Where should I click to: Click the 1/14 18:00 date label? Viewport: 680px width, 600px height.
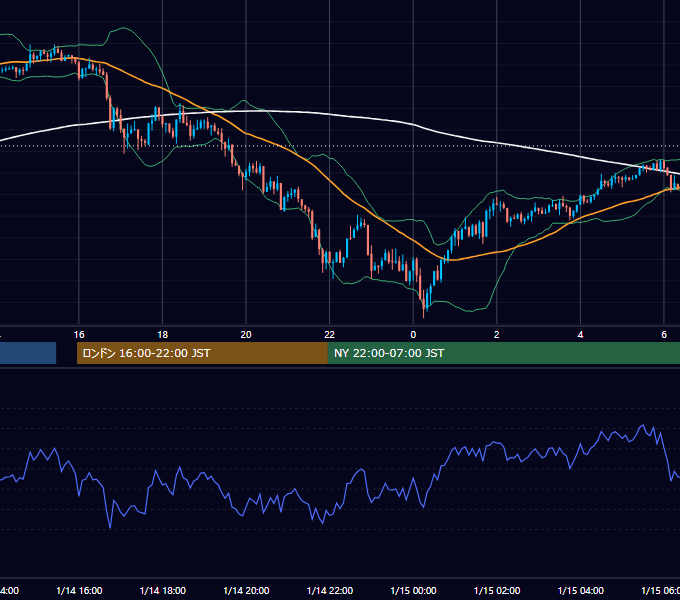coord(163,591)
